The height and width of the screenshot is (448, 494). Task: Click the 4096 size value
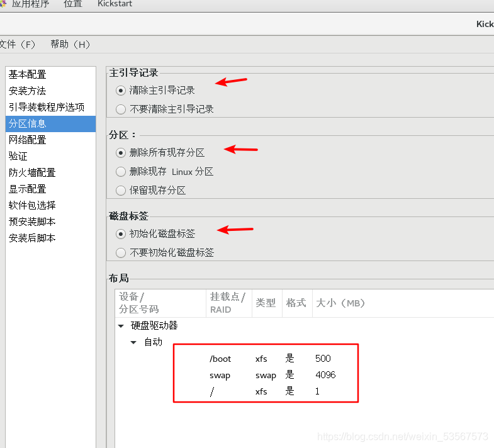(x=325, y=375)
